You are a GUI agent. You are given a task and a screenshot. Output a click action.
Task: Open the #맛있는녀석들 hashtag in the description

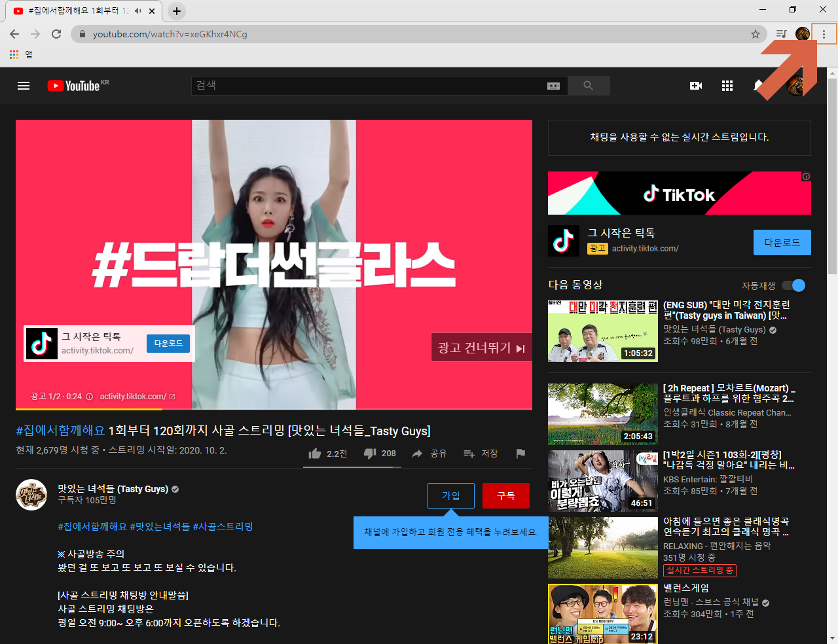click(160, 526)
